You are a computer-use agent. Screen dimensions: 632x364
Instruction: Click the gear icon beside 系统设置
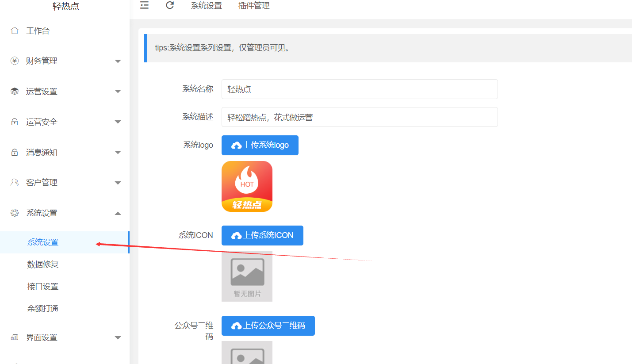pos(15,213)
